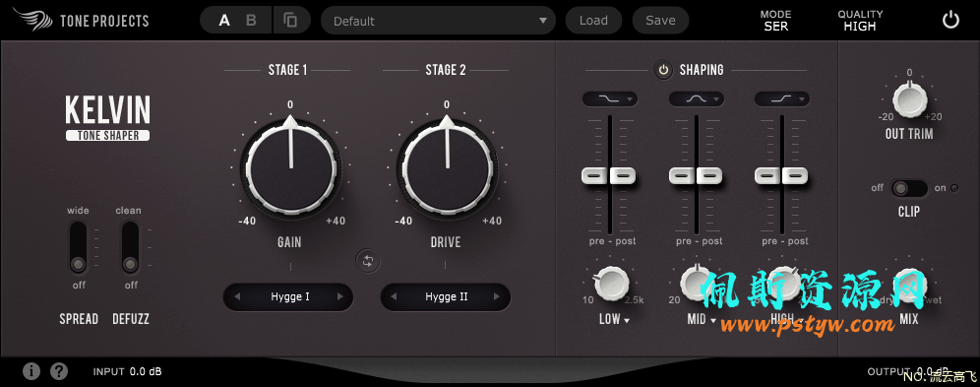Toggle the Spread switch

coord(78,247)
